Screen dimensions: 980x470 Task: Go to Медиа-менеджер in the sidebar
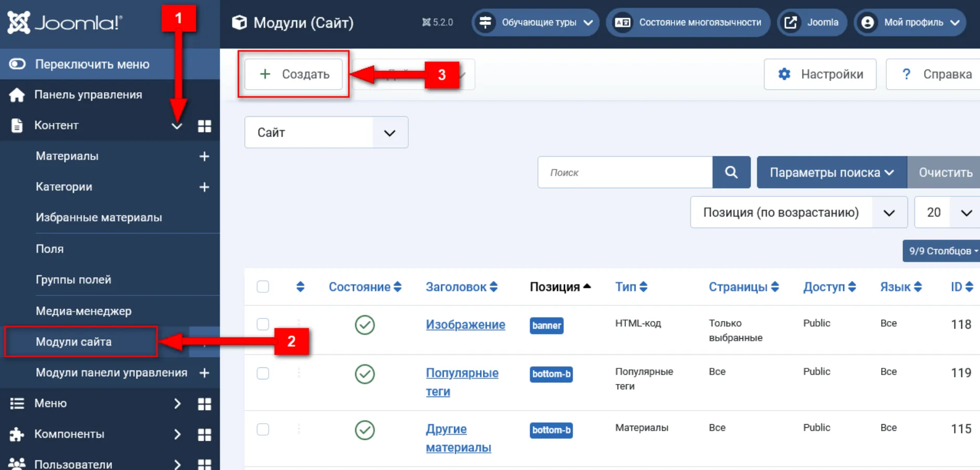(83, 311)
